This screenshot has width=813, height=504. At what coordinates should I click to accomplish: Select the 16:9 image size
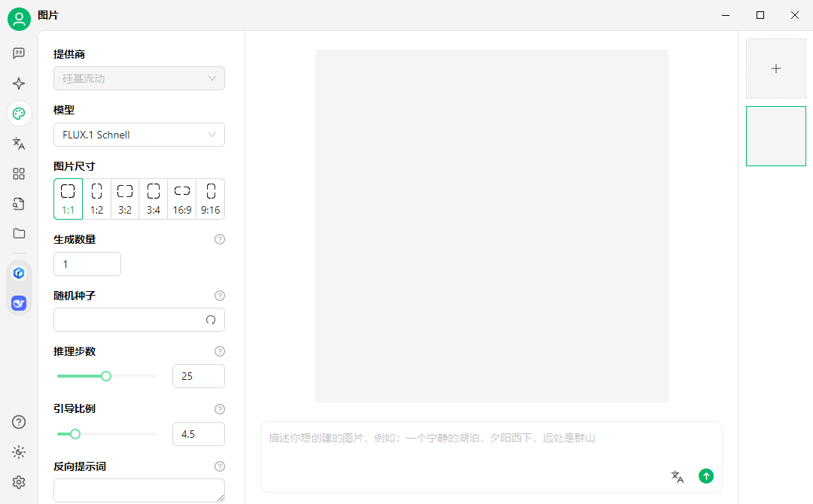coord(182,199)
